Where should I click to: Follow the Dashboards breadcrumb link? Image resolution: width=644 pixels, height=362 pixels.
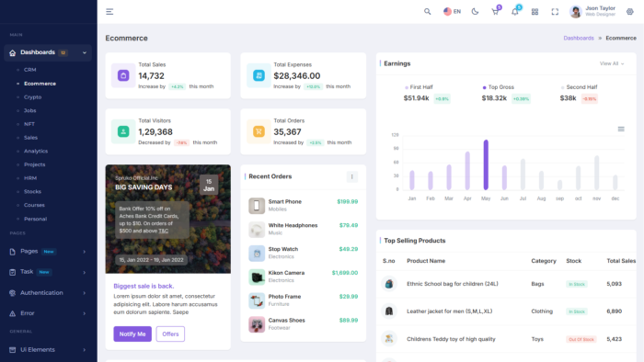(x=579, y=38)
